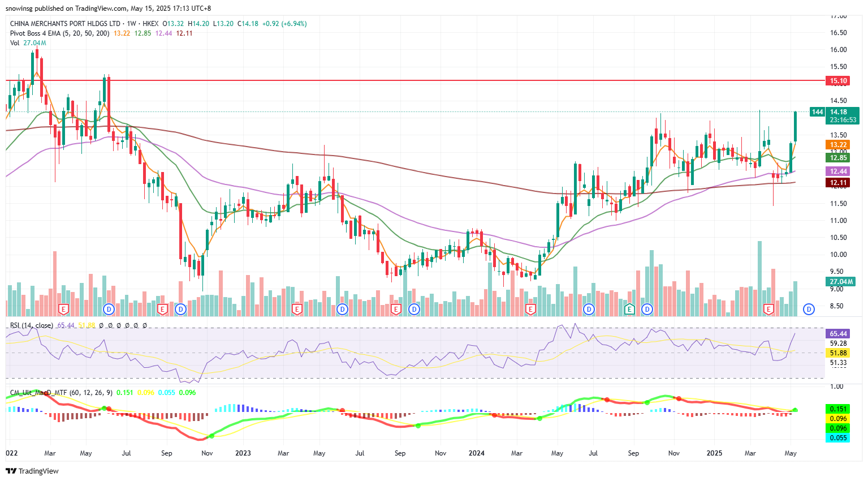Click the 8.50 price axis value
This screenshot has width=868, height=481.
838,306
